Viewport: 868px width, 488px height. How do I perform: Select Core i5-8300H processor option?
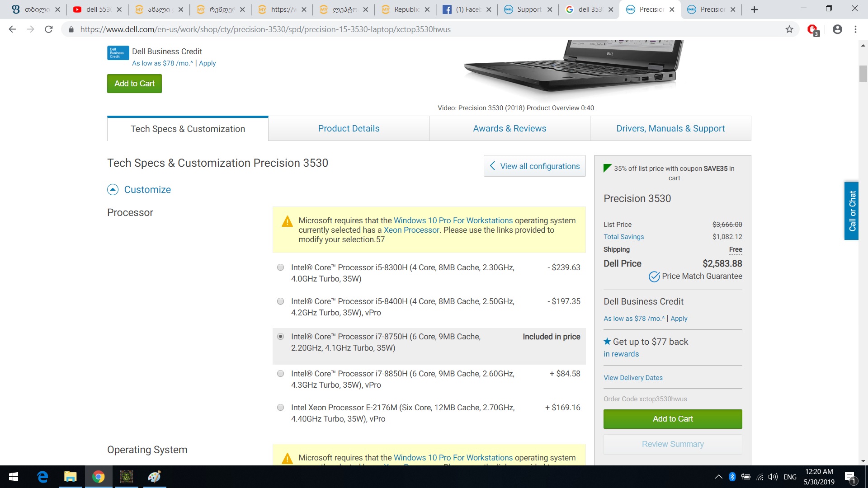click(281, 267)
